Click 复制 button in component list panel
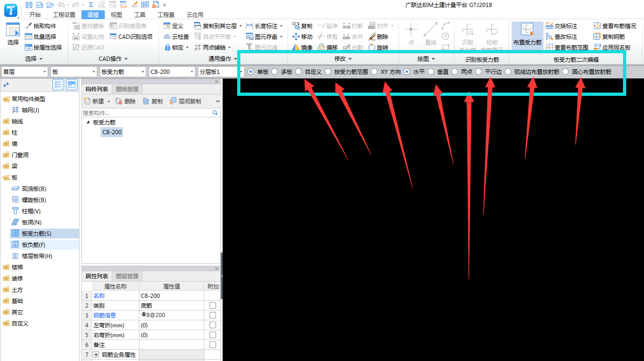 coord(153,101)
